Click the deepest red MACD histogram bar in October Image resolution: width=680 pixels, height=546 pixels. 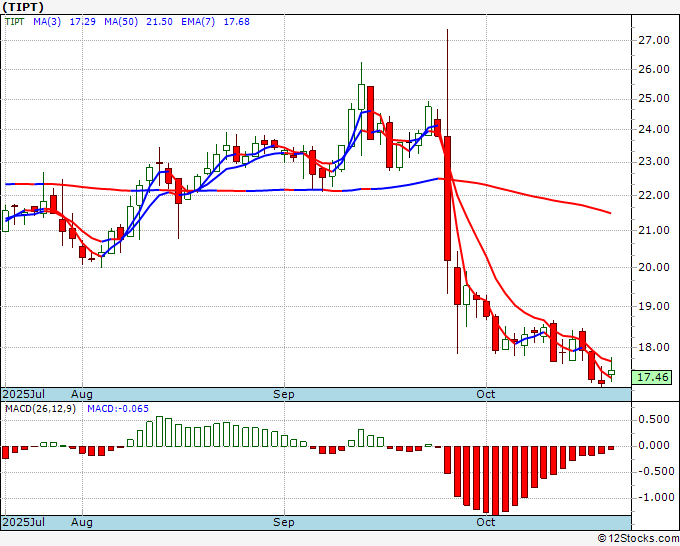pyautogui.click(x=496, y=481)
